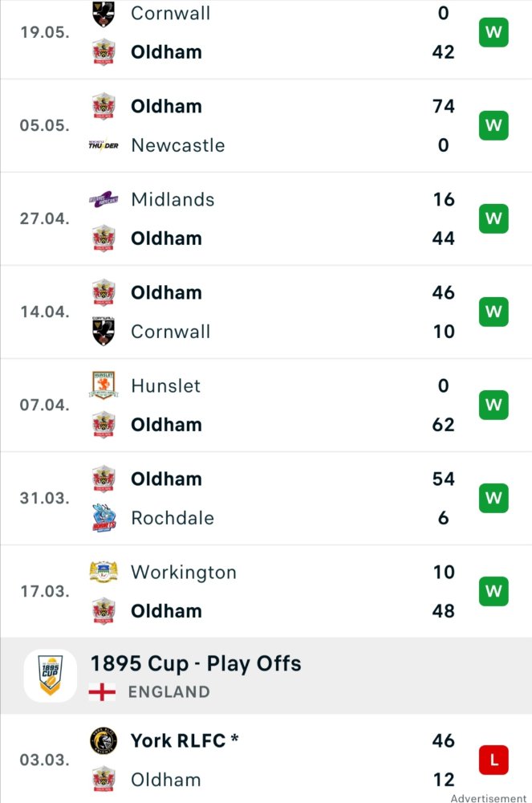Click the ENGLAND country label
Image resolution: width=532 pixels, height=803 pixels.
click(x=169, y=692)
